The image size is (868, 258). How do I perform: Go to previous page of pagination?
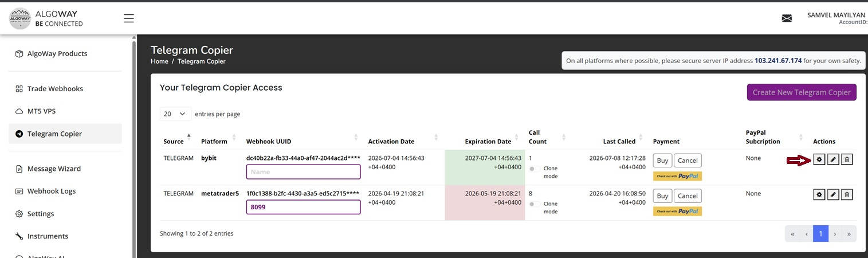click(x=806, y=234)
